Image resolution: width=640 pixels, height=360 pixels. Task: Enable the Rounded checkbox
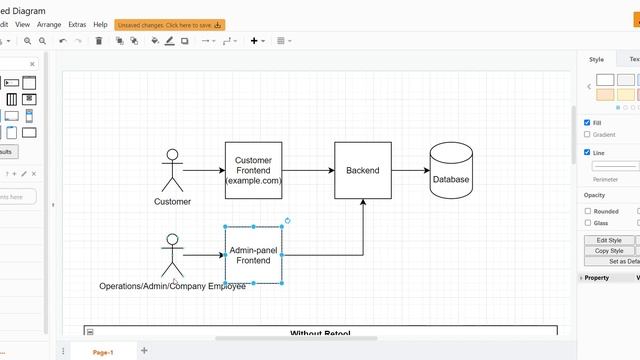tap(588, 211)
